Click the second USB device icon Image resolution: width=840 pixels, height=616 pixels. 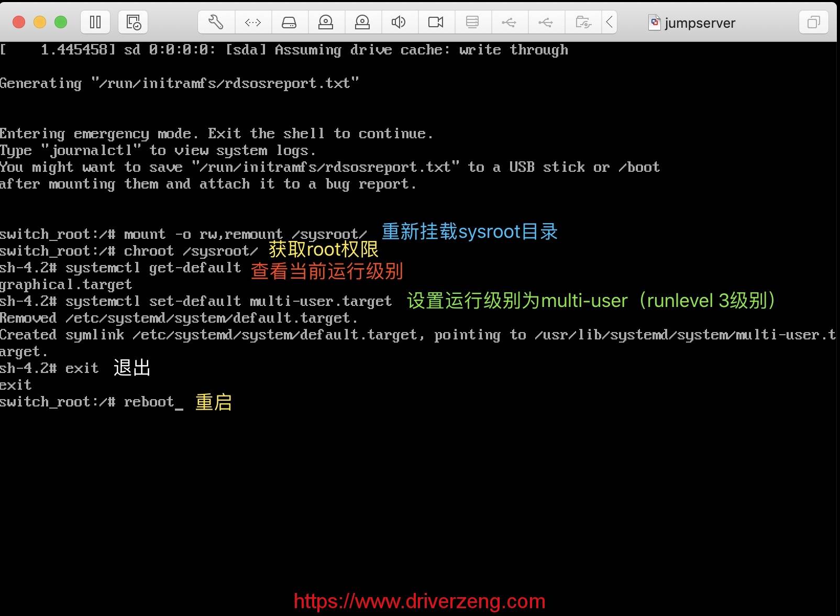point(546,22)
